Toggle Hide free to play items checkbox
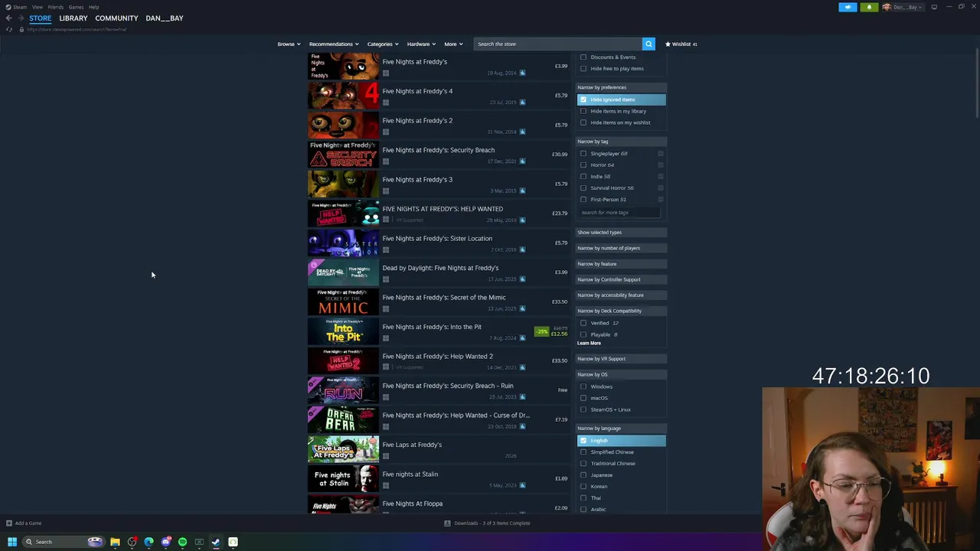 click(x=583, y=68)
